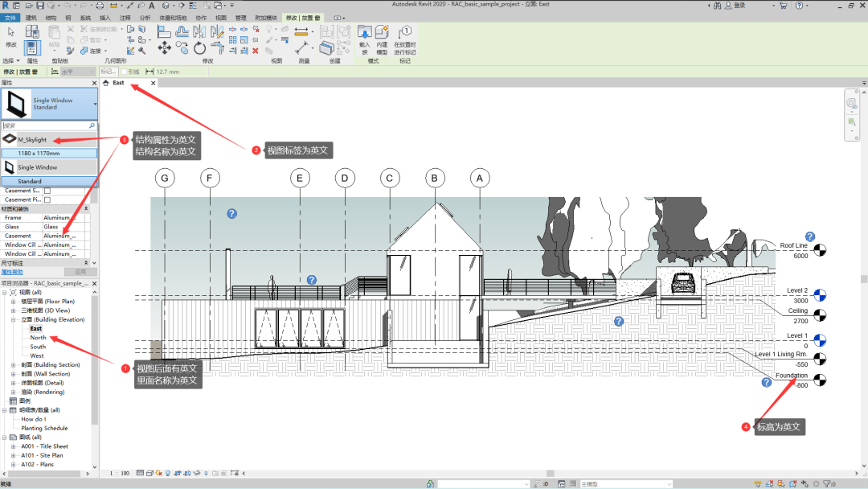Expand the 剖面 (Building Section) node
Image resolution: width=868 pixels, height=489 pixels.
14,365
